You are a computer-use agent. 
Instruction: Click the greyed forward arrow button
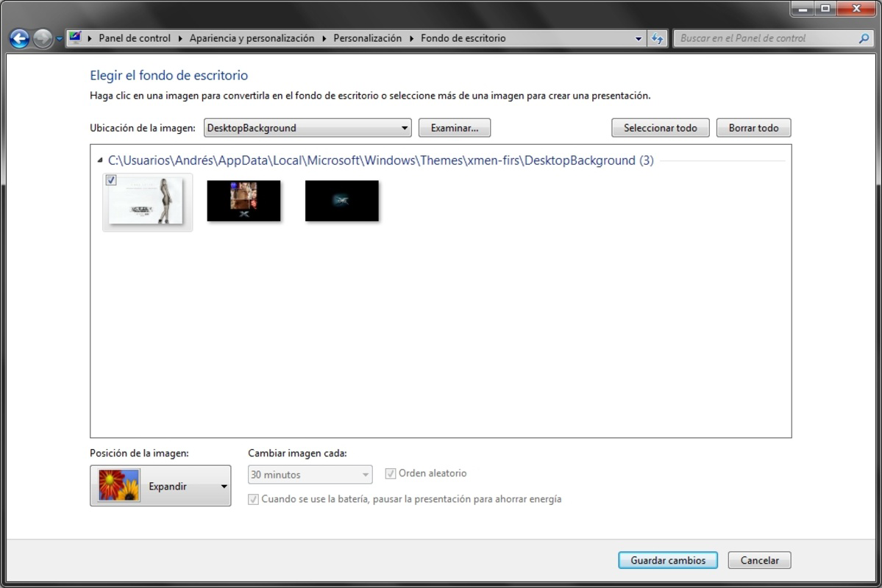[x=43, y=38]
